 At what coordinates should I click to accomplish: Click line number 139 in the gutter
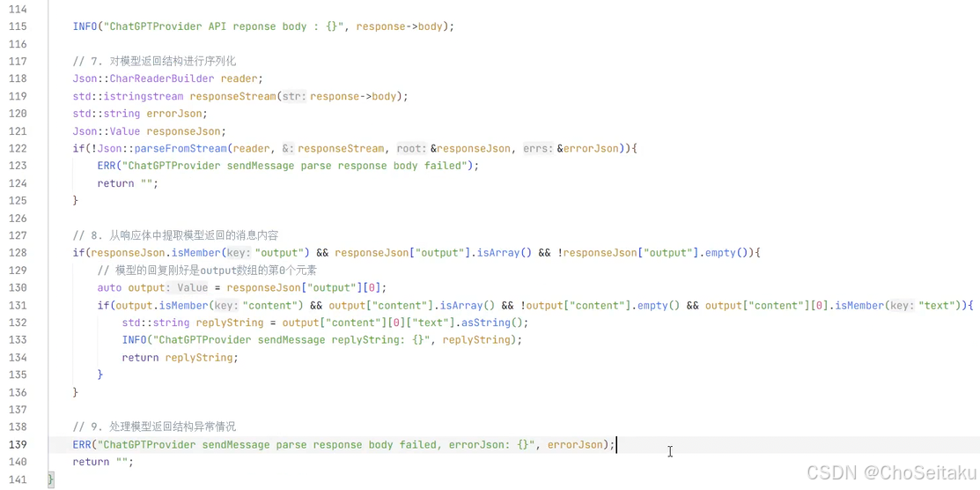click(x=17, y=444)
